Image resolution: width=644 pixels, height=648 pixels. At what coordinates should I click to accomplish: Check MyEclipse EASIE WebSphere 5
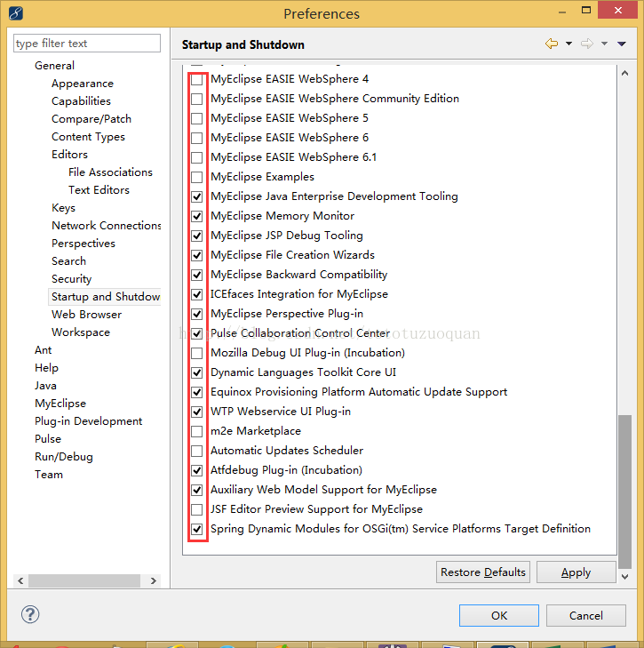tap(197, 118)
